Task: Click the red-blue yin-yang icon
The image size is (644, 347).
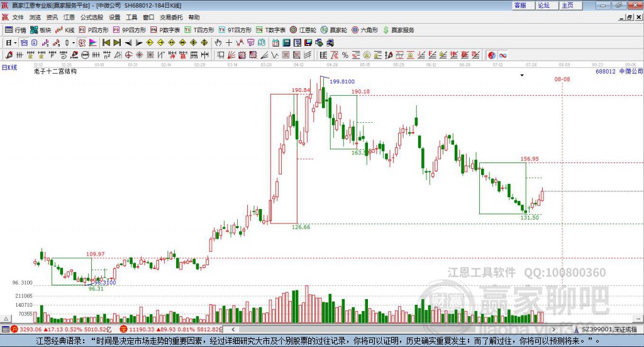Action: [x=491, y=55]
